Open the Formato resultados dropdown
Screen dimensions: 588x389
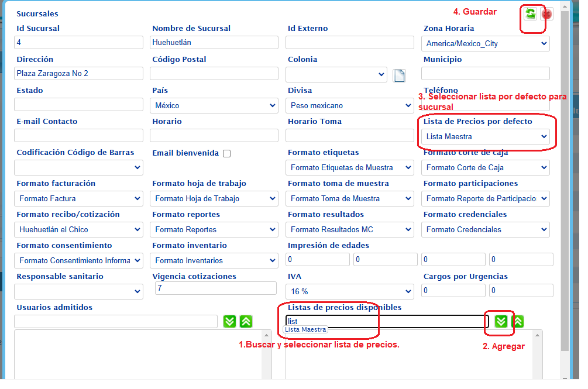point(349,229)
